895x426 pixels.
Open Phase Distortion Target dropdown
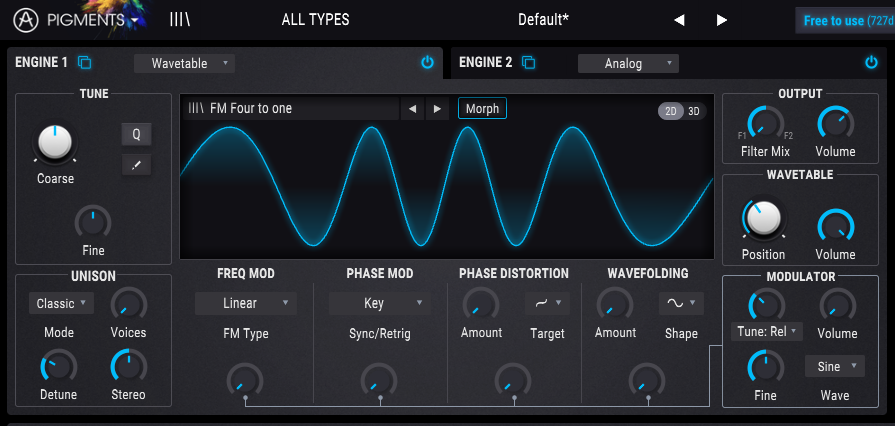[x=547, y=303]
